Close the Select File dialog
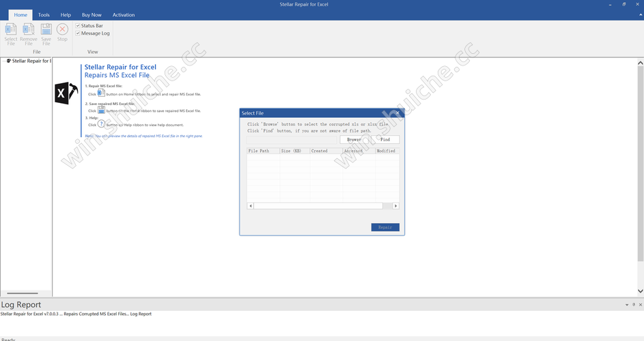 point(397,113)
